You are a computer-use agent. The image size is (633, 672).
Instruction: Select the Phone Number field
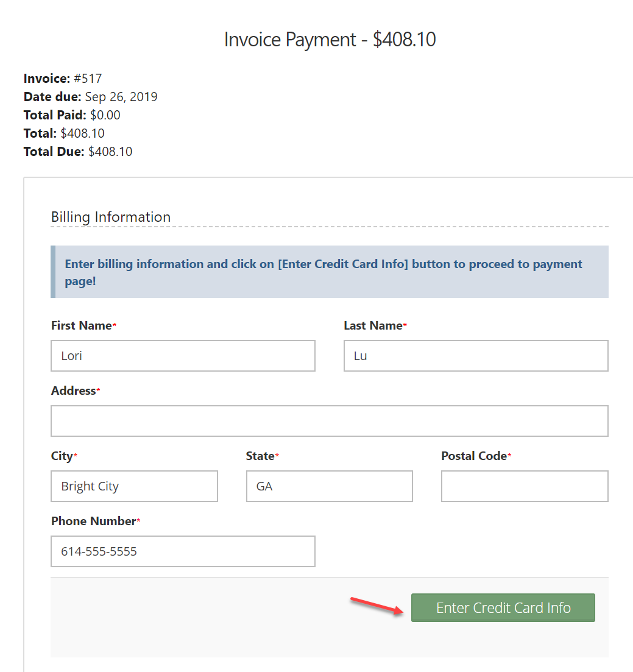click(183, 551)
